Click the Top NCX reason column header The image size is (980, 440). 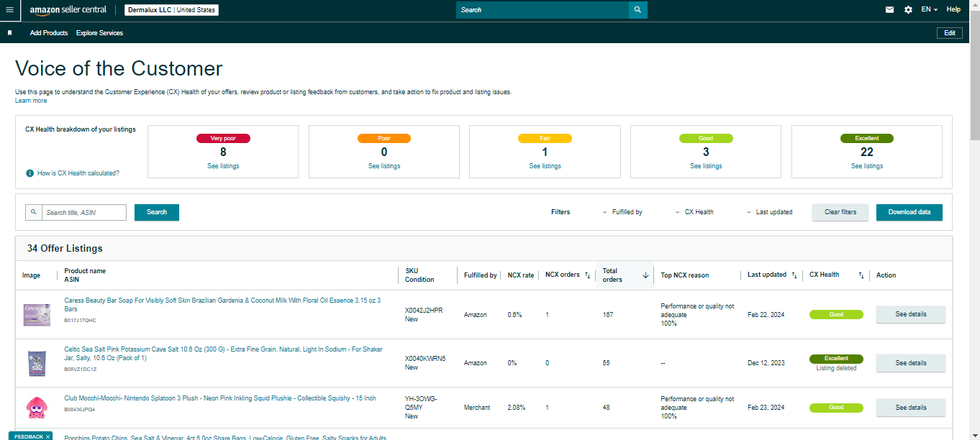click(x=684, y=275)
